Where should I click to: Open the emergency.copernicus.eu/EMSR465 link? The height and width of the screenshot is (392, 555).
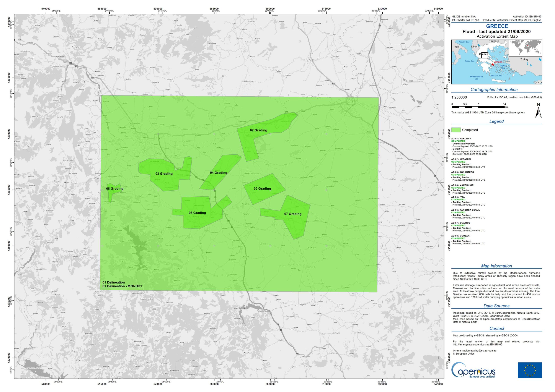coord(477,345)
